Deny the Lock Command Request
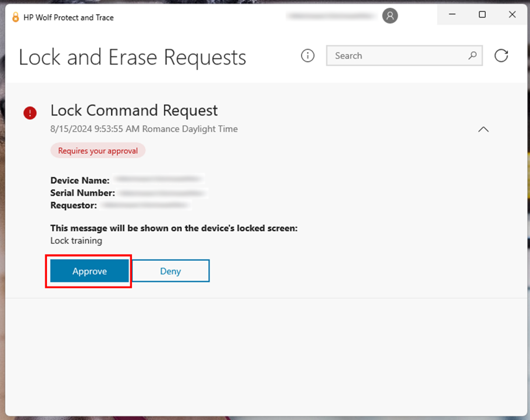The image size is (530, 420). 170,271
